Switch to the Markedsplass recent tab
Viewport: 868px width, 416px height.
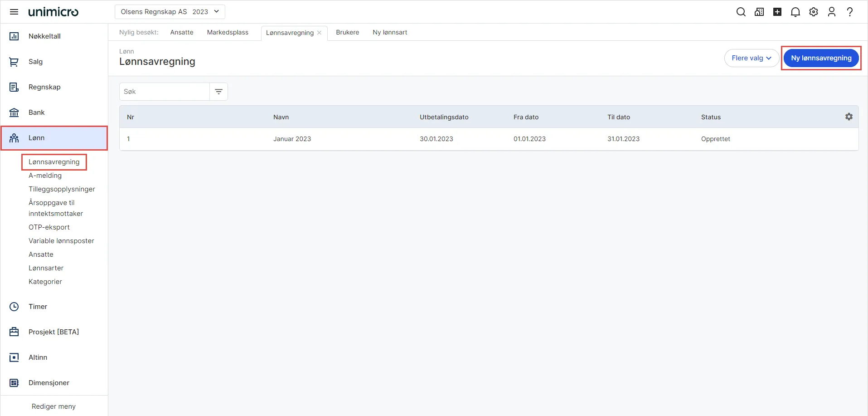click(228, 32)
